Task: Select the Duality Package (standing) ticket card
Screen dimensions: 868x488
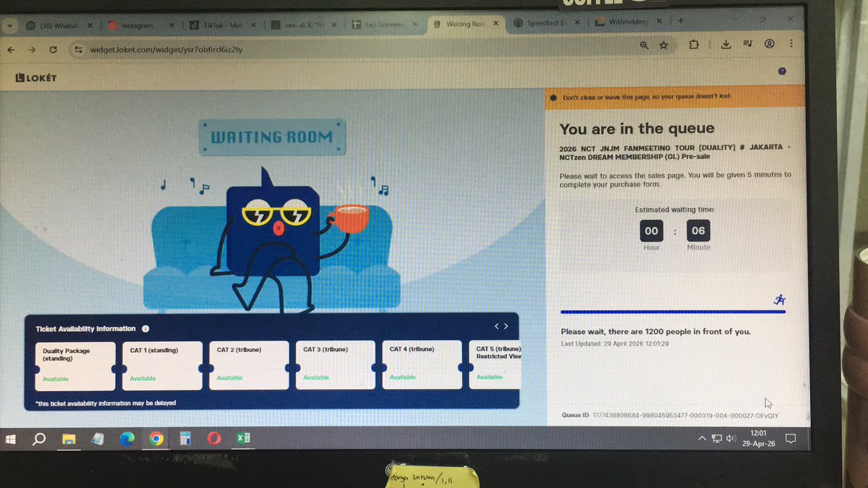Action: [x=75, y=366]
